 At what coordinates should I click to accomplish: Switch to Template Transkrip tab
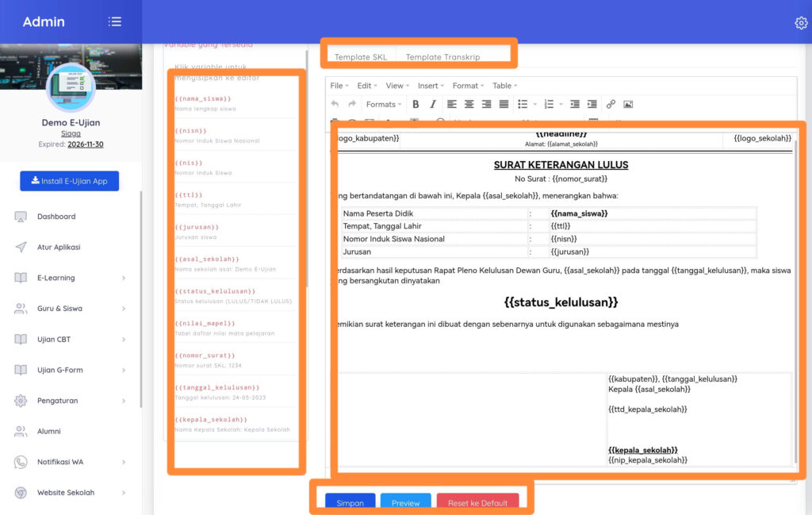[x=442, y=57]
